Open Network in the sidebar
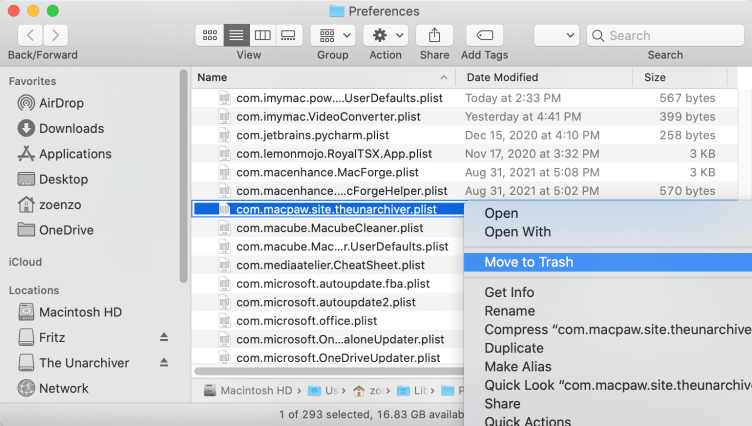752x426 pixels. (53, 388)
